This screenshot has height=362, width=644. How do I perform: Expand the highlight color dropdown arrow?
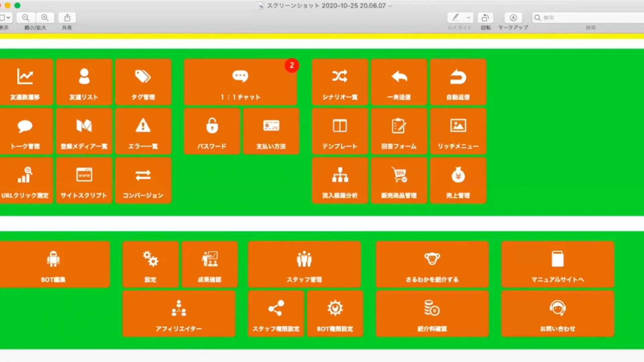point(468,18)
